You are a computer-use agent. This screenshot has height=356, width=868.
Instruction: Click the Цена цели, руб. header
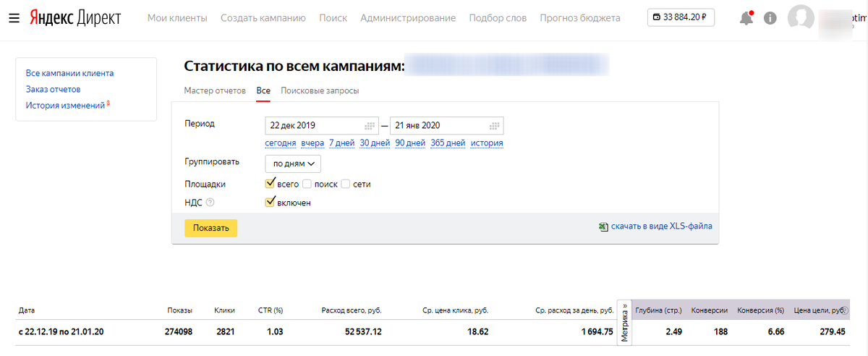pos(820,311)
